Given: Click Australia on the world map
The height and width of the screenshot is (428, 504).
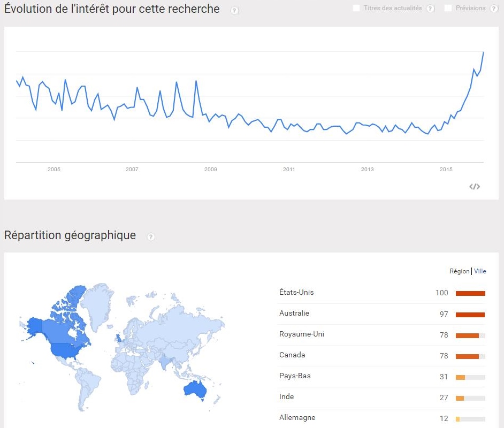Looking at the screenshot, I should pyautogui.click(x=195, y=389).
